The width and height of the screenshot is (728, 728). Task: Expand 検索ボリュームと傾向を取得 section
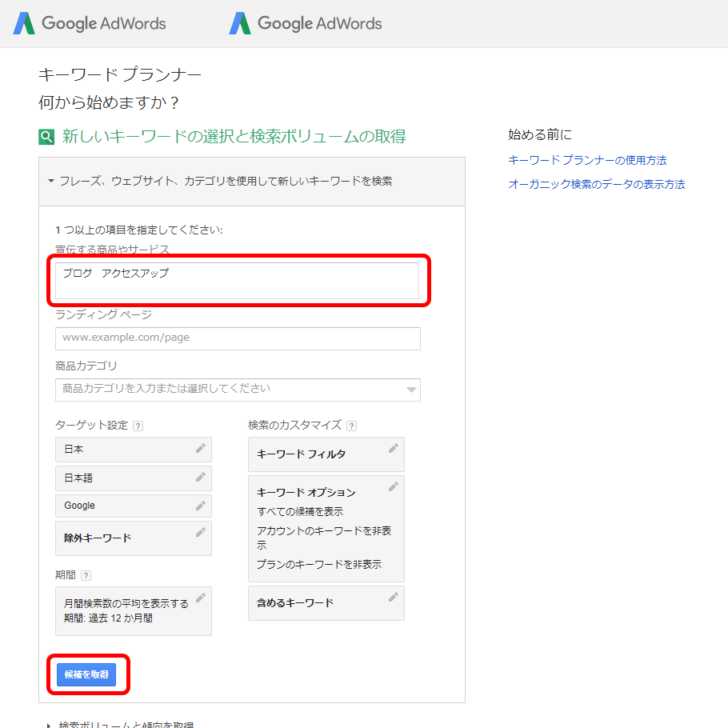pyautogui.click(x=126, y=724)
